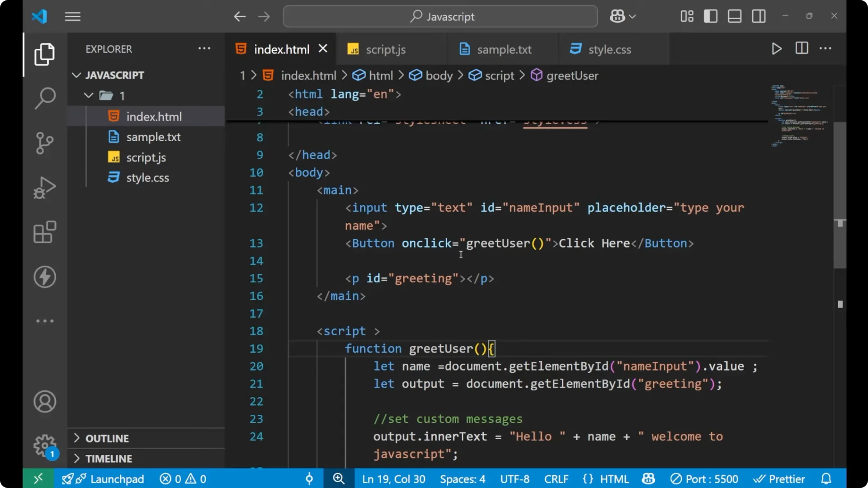
Task: Click the Run code button above the editor
Action: pos(777,48)
